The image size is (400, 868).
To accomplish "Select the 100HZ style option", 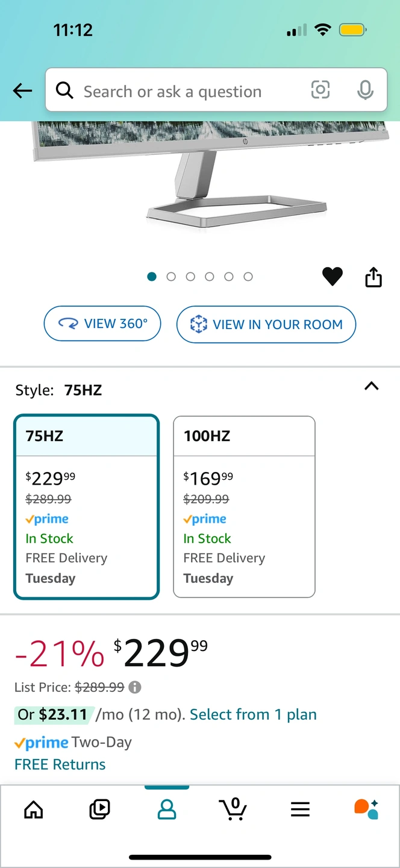I will tap(244, 506).
